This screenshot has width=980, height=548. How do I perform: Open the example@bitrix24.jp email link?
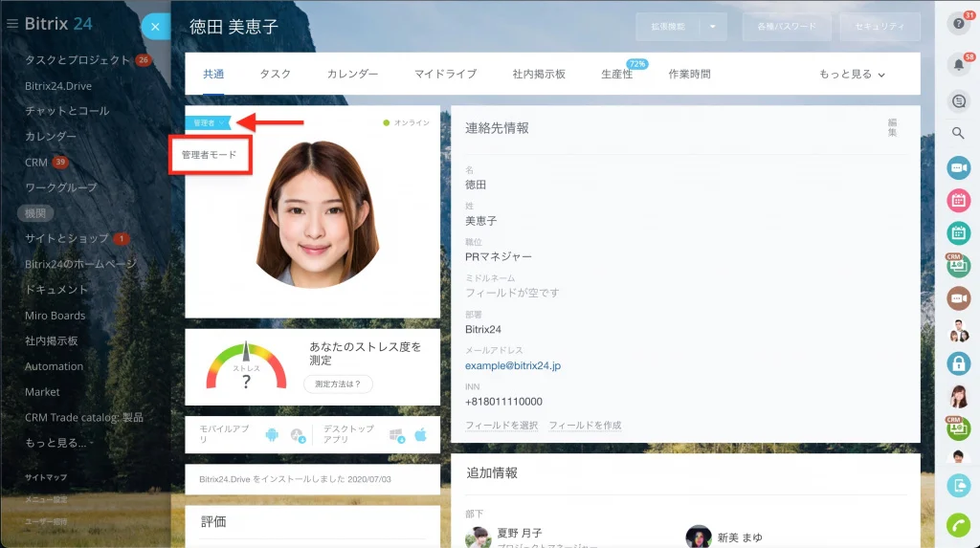coord(513,365)
